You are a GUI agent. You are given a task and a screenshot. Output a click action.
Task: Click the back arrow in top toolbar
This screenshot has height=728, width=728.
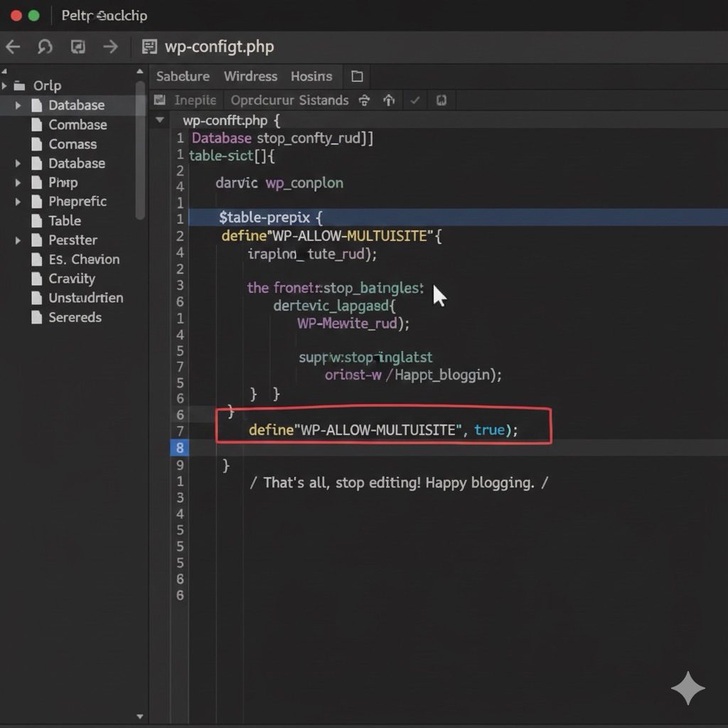tap(13, 48)
